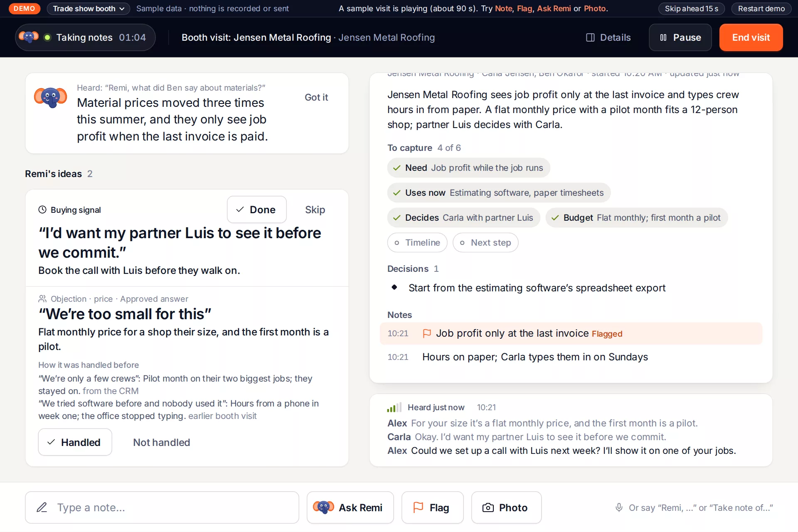This screenshot has height=532, width=798.
Task: Click the DEMO badge
Action: tap(25, 9)
